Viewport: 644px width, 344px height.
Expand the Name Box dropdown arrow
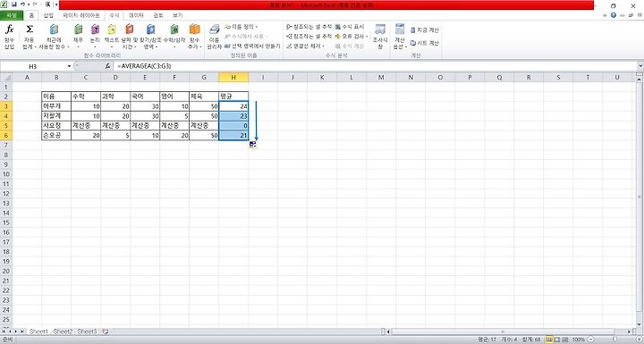click(x=69, y=66)
